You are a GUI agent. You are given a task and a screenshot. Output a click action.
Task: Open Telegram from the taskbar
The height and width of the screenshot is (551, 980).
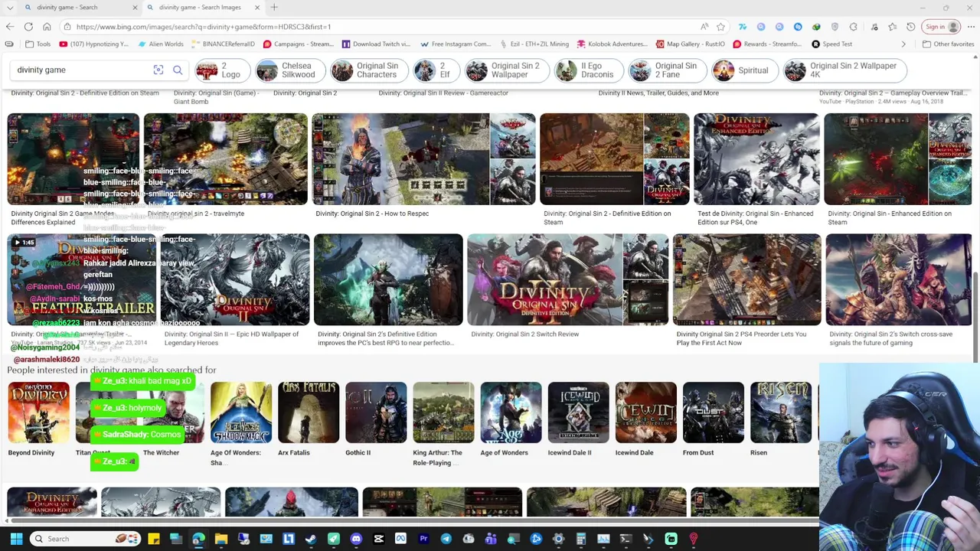tap(446, 539)
